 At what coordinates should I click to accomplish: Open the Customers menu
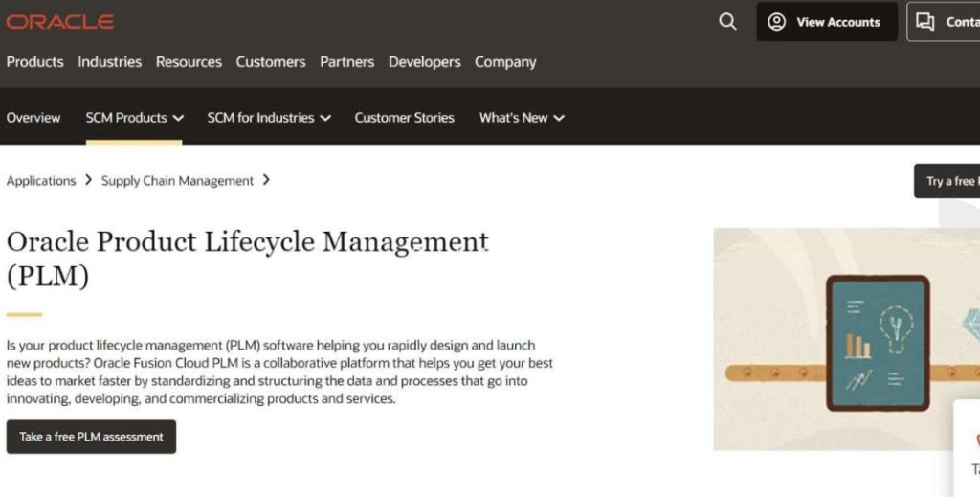pyautogui.click(x=271, y=62)
